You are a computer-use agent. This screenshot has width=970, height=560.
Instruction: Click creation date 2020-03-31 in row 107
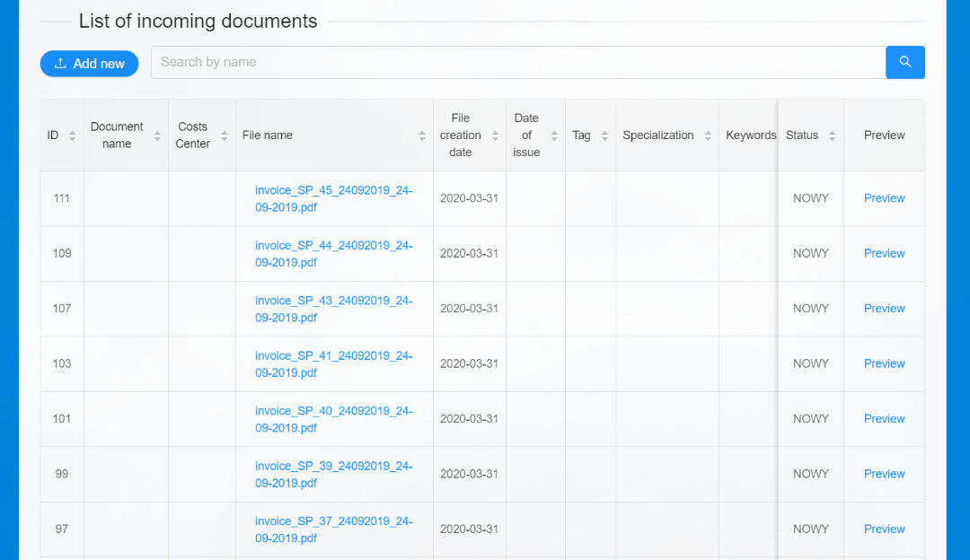(x=469, y=309)
